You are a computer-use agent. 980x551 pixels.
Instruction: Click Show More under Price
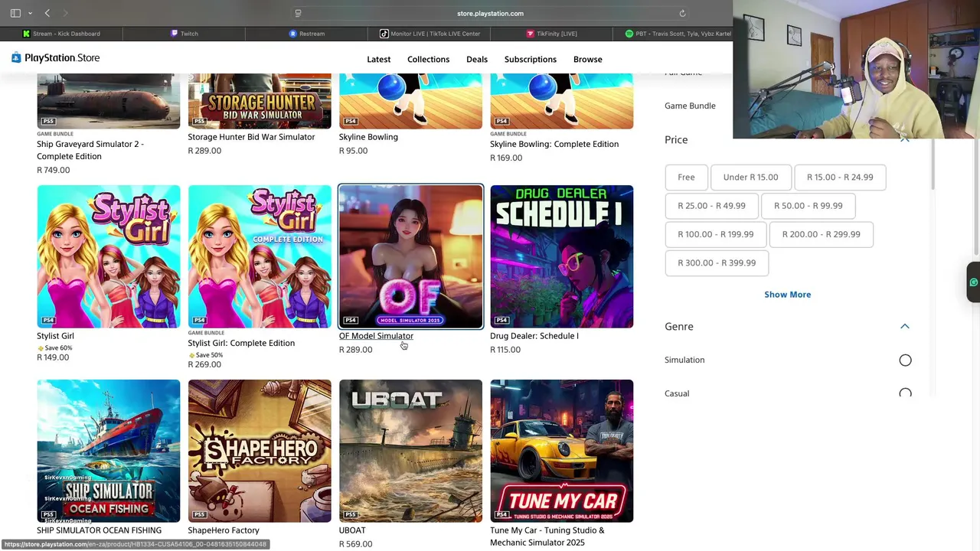787,295
